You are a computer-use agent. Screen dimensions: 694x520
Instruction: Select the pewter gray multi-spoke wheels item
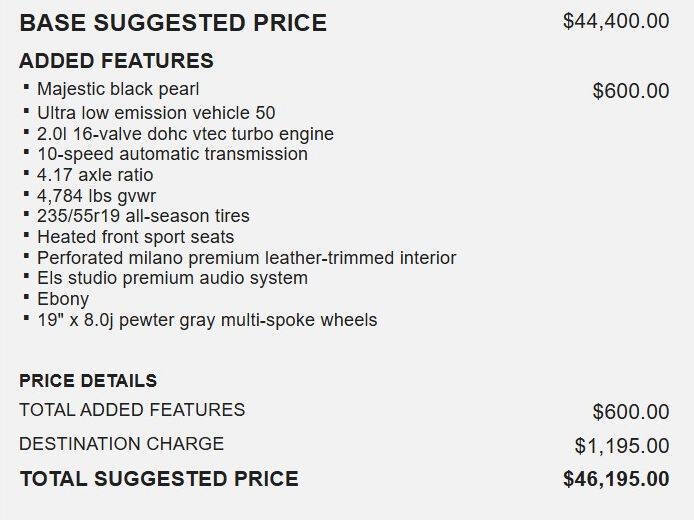pyautogui.click(x=207, y=320)
